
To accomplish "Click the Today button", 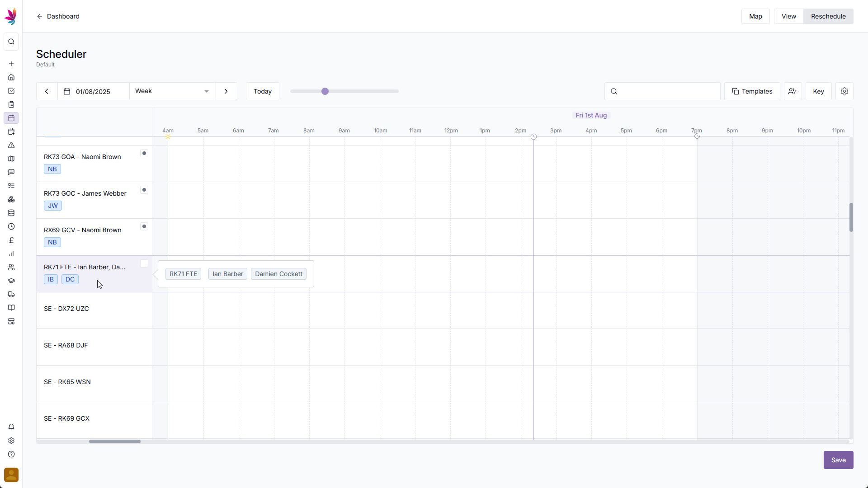I will point(263,91).
